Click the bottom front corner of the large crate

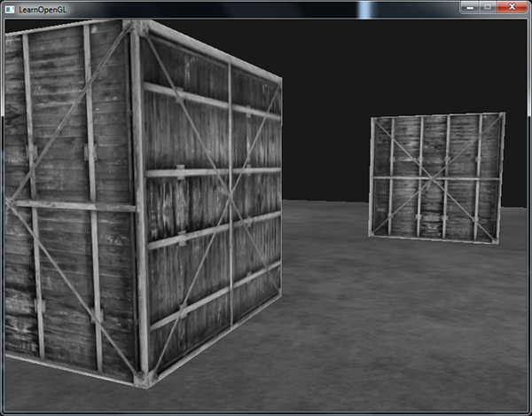point(140,380)
